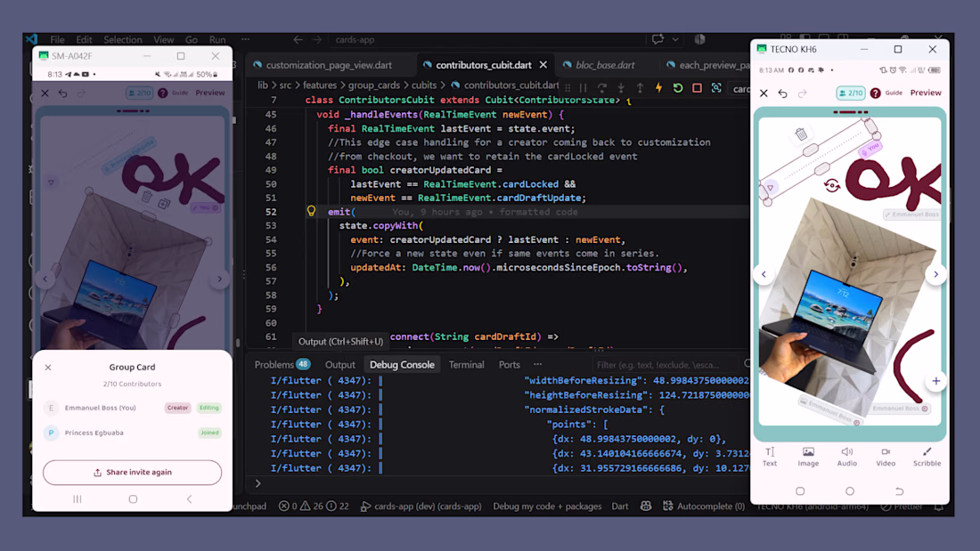Open customization_page_view.dart tab
The width and height of the screenshot is (980, 551).
tap(329, 65)
